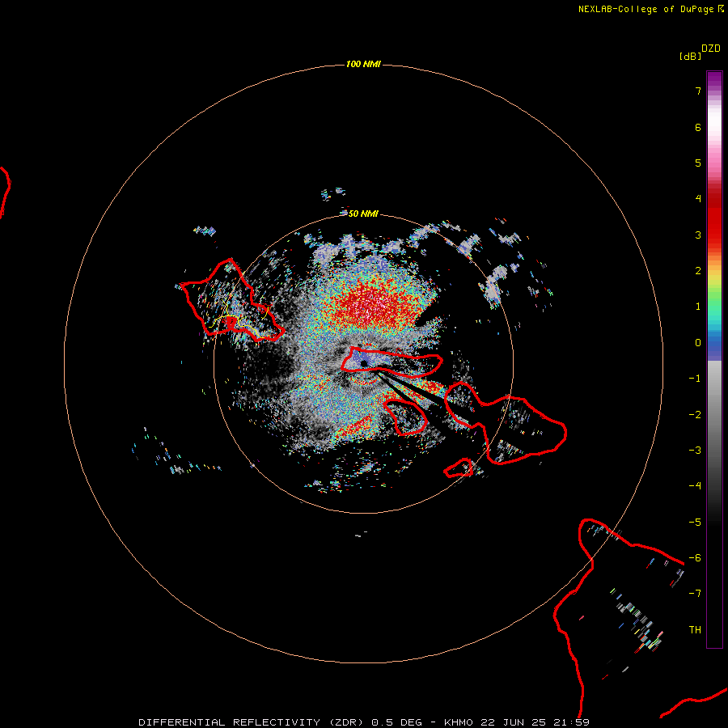Viewport: 728px width, 728px height.
Task: Click the [dB] unit label
Action: 690,57
